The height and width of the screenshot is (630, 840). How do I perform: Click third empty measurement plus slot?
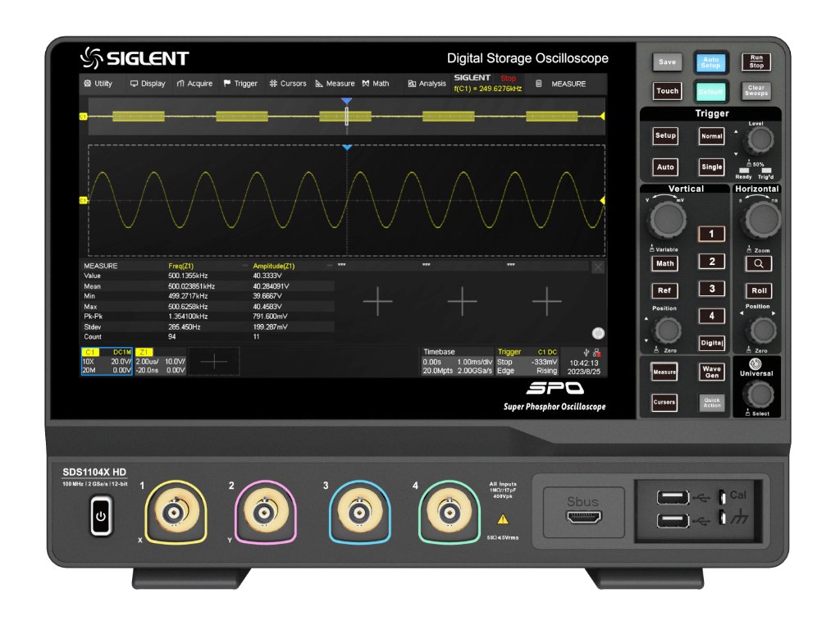tap(546, 302)
